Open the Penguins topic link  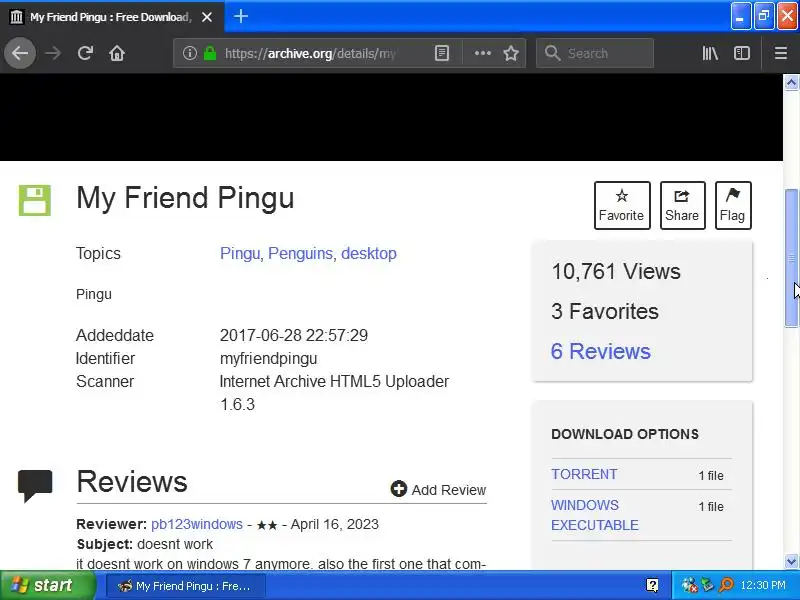(x=302, y=254)
